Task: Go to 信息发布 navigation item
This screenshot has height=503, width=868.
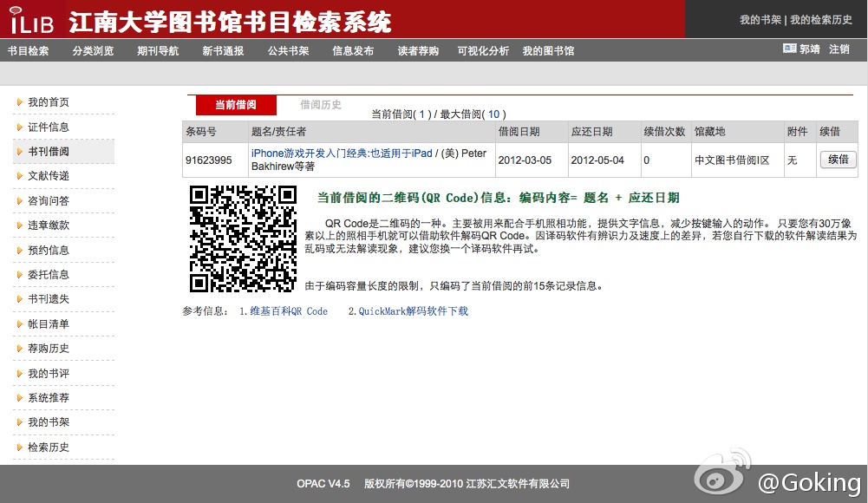Action: pos(353,51)
